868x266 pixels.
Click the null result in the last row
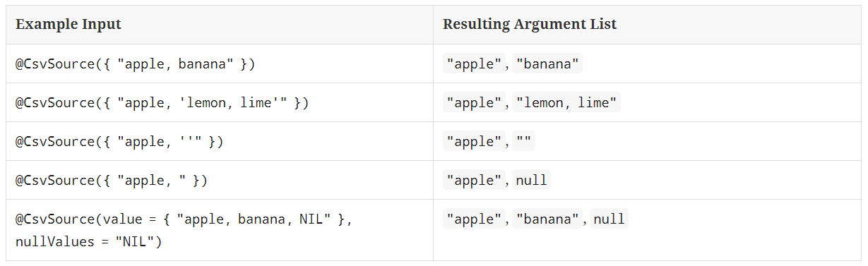[x=609, y=219]
